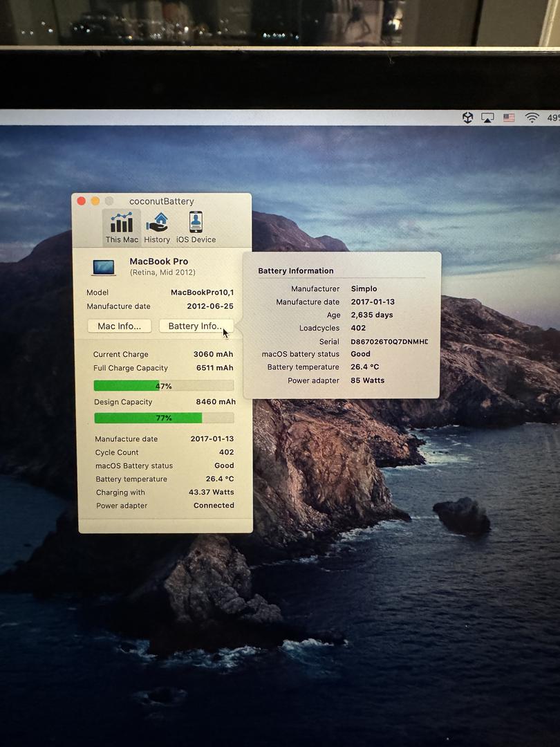This screenshot has width=560, height=747.
Task: Click the 8460 mAh design capacity value
Action: click(216, 402)
